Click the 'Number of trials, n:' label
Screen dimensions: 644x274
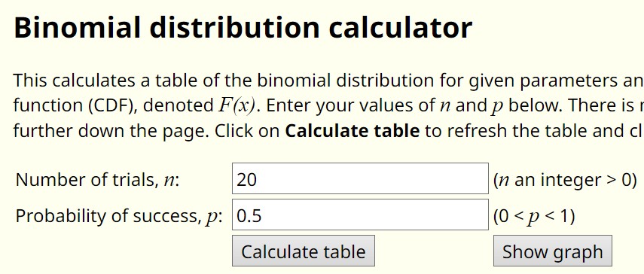[97, 180]
